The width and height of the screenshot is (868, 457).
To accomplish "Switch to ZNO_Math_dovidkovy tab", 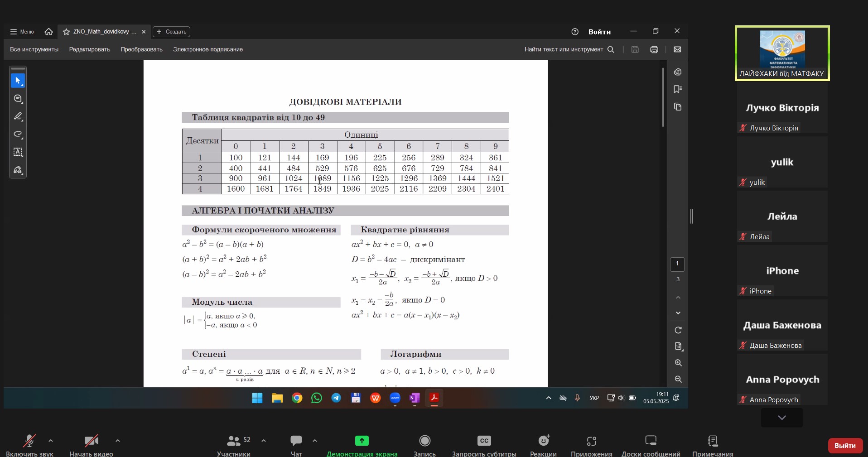I will point(104,32).
